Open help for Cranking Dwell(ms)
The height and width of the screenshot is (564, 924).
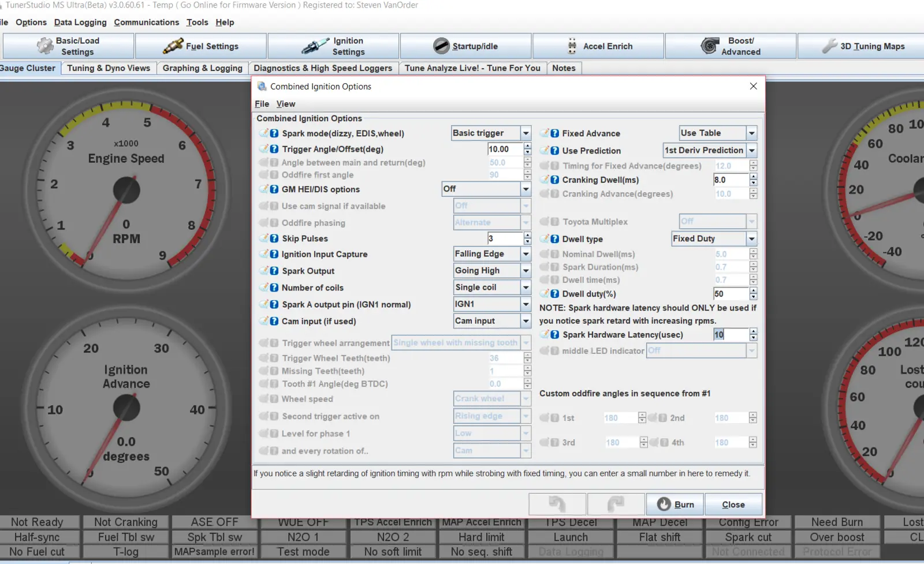tap(555, 180)
